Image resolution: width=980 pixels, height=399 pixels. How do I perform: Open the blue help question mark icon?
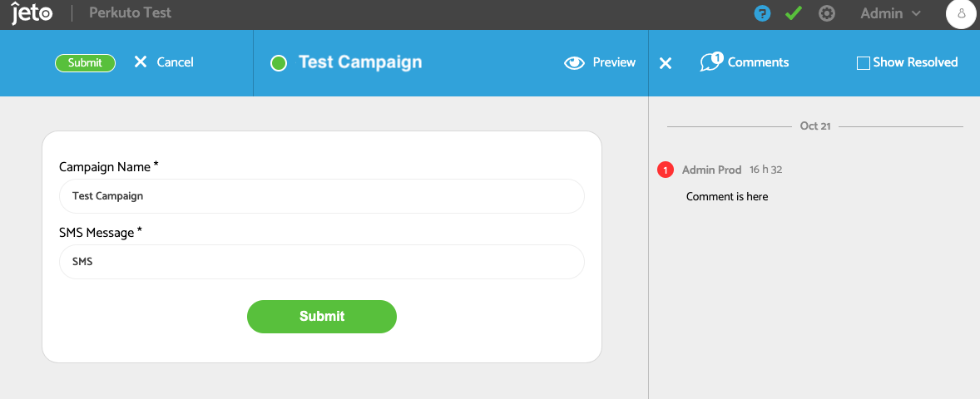tap(762, 13)
